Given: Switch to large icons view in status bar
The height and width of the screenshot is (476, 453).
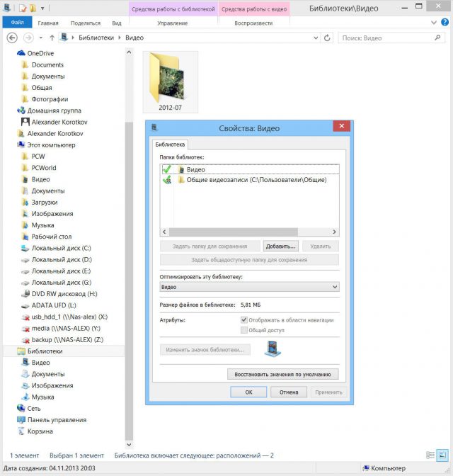Looking at the screenshot, I should coord(443,455).
